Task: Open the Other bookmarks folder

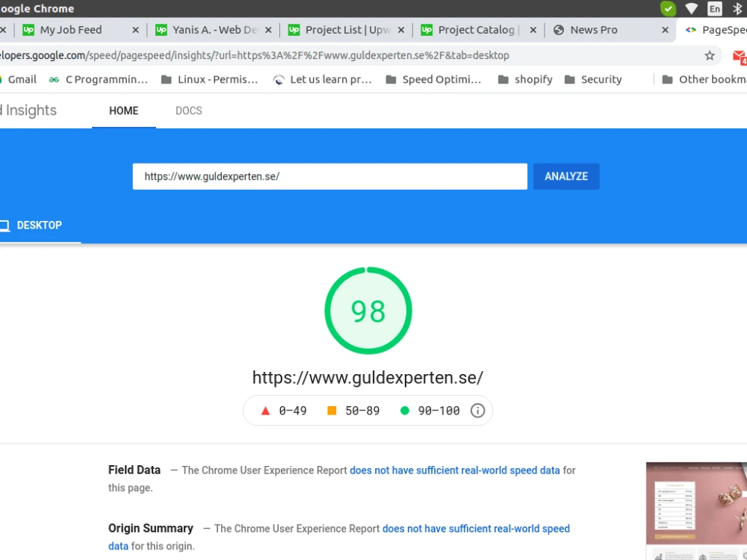Action: (x=704, y=80)
